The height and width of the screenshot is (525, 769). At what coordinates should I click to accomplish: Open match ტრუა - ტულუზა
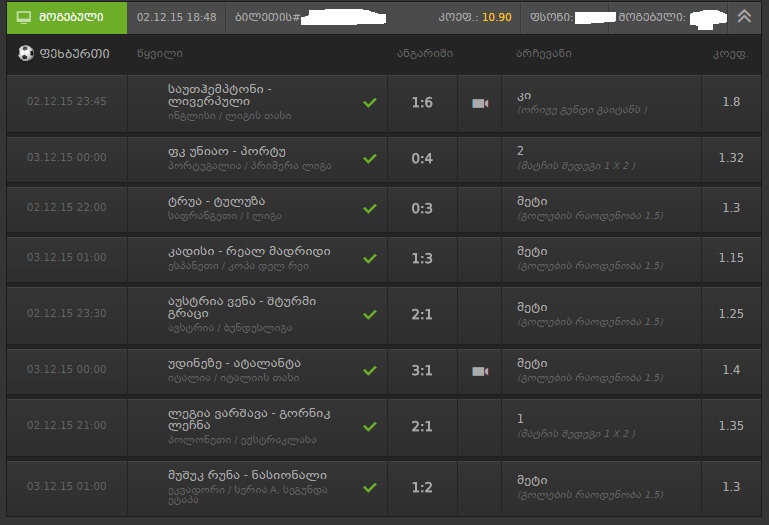(216, 201)
